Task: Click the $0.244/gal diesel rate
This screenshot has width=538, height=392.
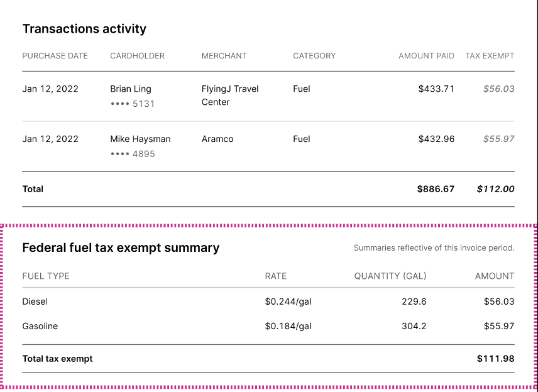Action: tap(288, 302)
